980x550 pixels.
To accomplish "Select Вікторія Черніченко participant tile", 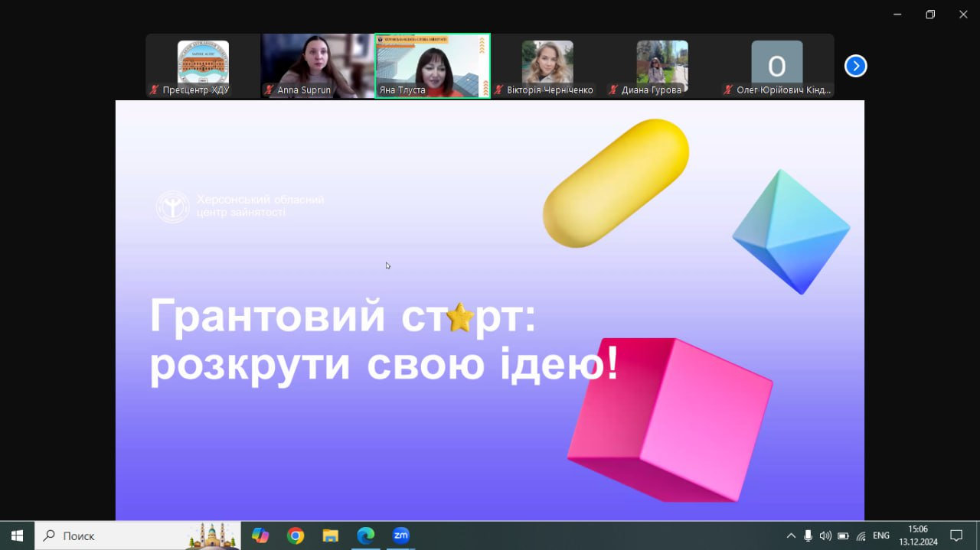I will (547, 66).
